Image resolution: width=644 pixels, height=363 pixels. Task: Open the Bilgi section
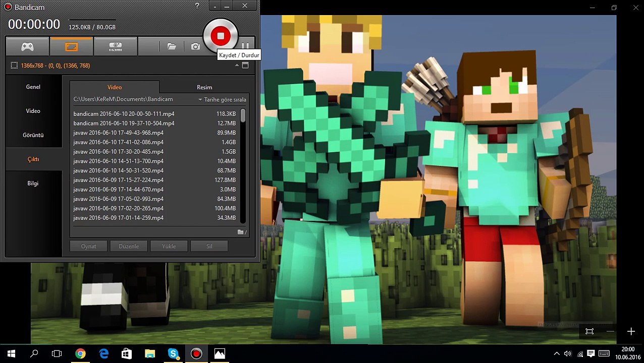[x=33, y=184]
